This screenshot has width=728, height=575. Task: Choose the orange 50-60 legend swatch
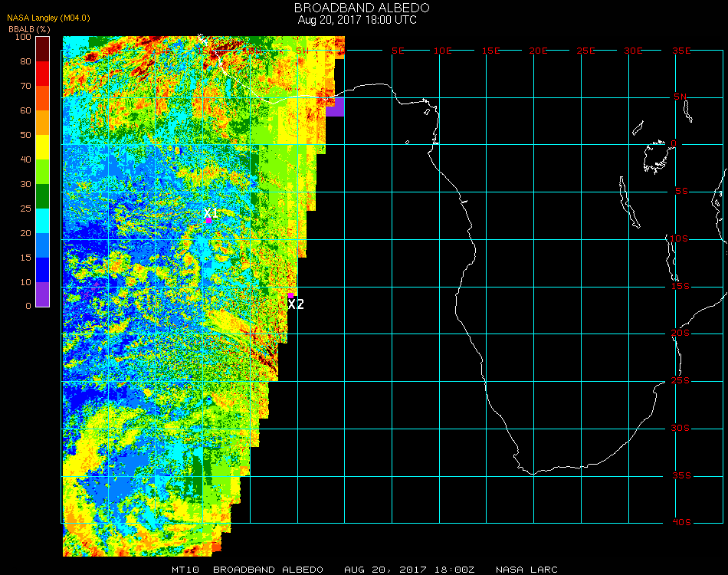coord(43,123)
